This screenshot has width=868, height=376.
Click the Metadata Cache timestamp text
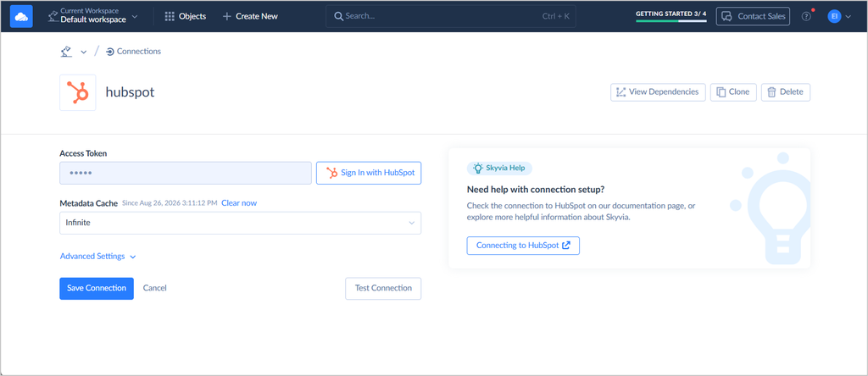point(170,203)
